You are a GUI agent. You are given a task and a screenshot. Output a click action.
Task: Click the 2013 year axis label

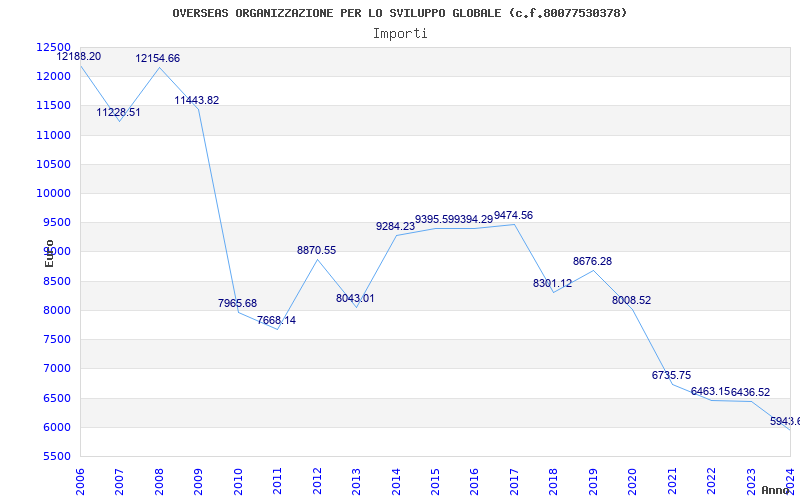357,481
